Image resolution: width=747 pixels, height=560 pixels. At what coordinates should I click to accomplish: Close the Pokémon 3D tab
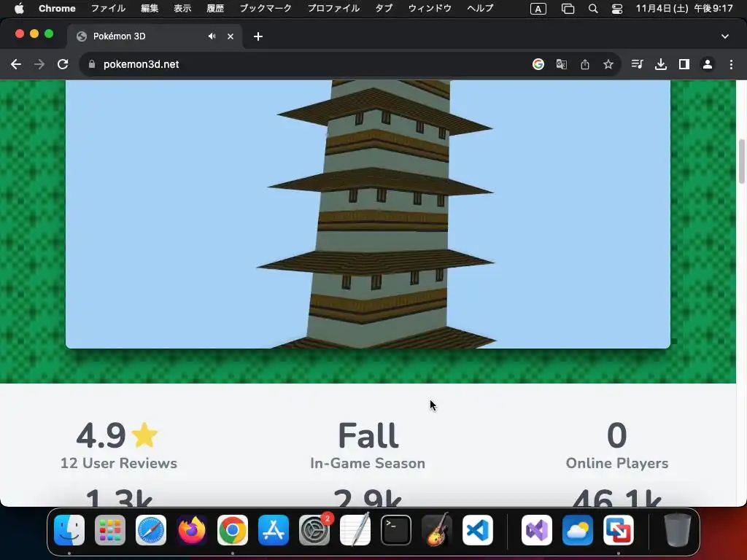[x=231, y=36]
